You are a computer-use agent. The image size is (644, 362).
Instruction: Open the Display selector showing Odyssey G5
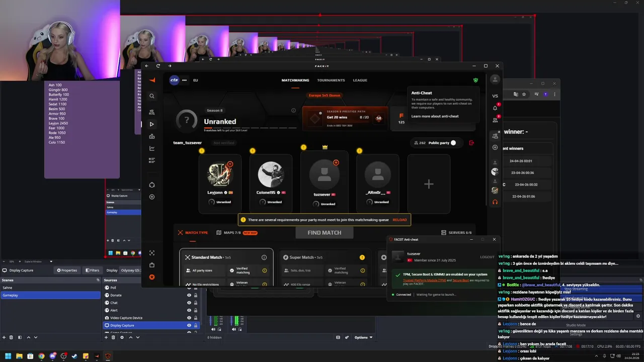[x=131, y=270]
